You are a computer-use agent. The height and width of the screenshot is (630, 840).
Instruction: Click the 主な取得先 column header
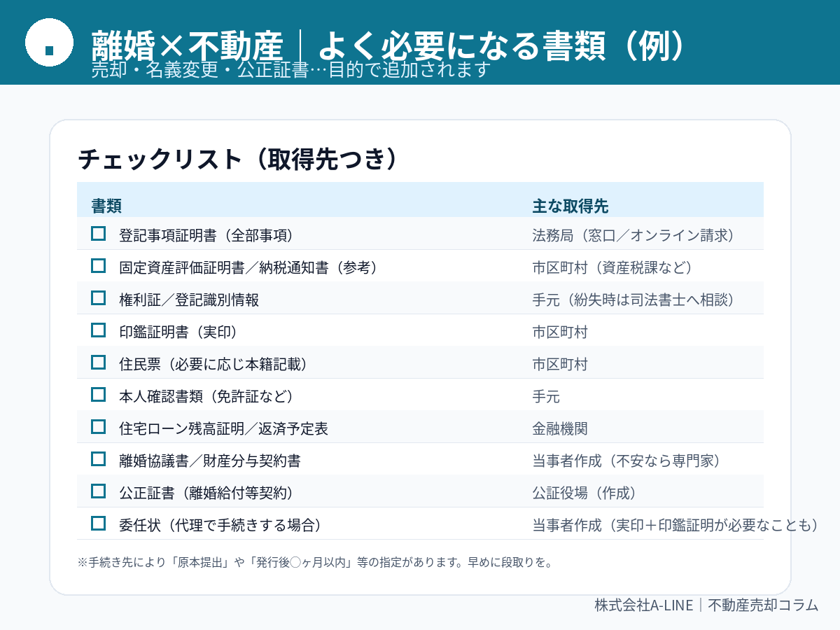tap(570, 206)
